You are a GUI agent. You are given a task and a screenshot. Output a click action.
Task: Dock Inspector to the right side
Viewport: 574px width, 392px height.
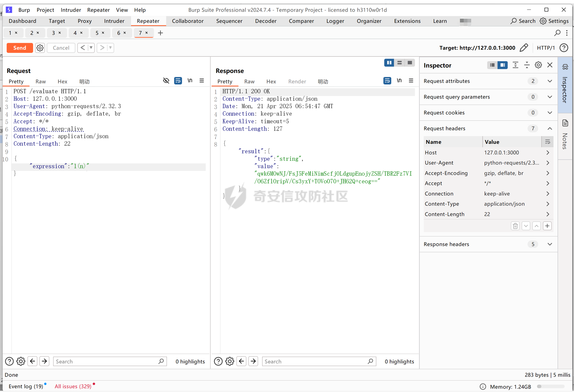tap(503, 65)
